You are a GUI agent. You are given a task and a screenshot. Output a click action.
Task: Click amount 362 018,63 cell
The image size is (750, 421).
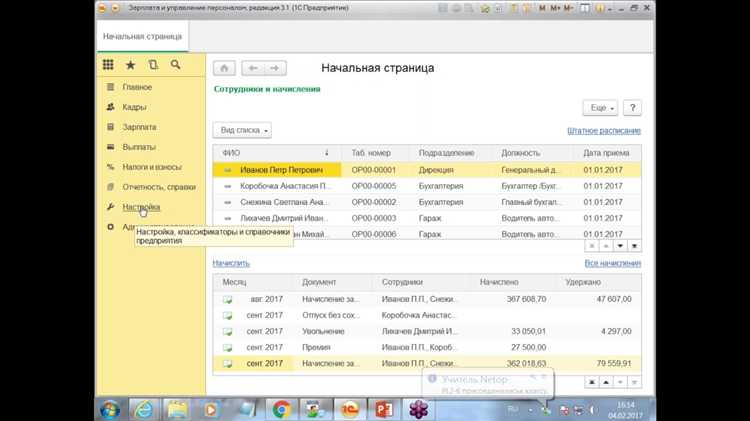(527, 364)
